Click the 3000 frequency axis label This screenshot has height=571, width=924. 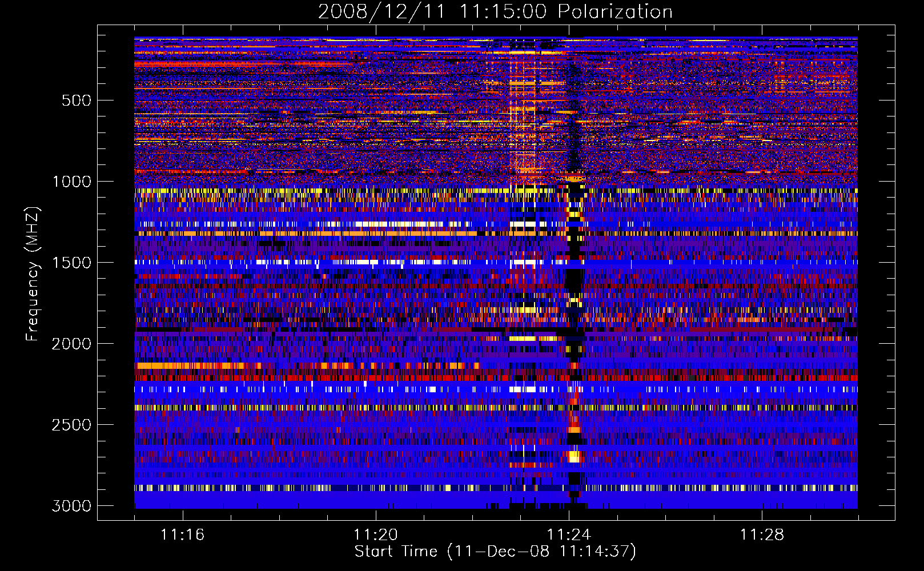(71, 506)
